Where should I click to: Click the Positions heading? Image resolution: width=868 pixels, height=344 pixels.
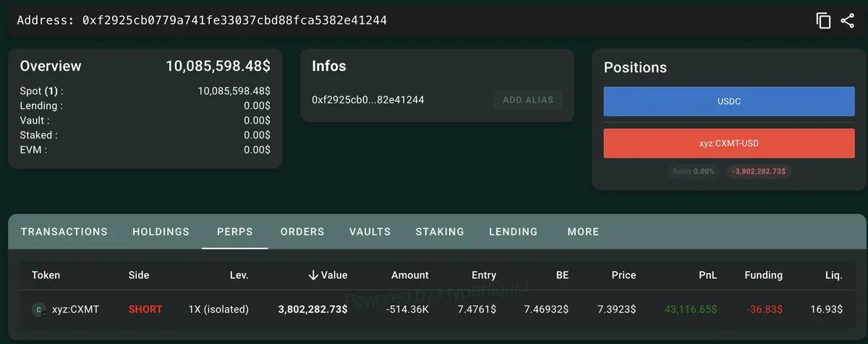[x=635, y=67]
